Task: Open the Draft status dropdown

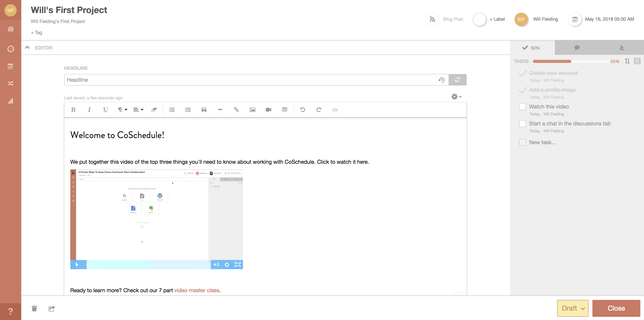Action: [x=573, y=308]
